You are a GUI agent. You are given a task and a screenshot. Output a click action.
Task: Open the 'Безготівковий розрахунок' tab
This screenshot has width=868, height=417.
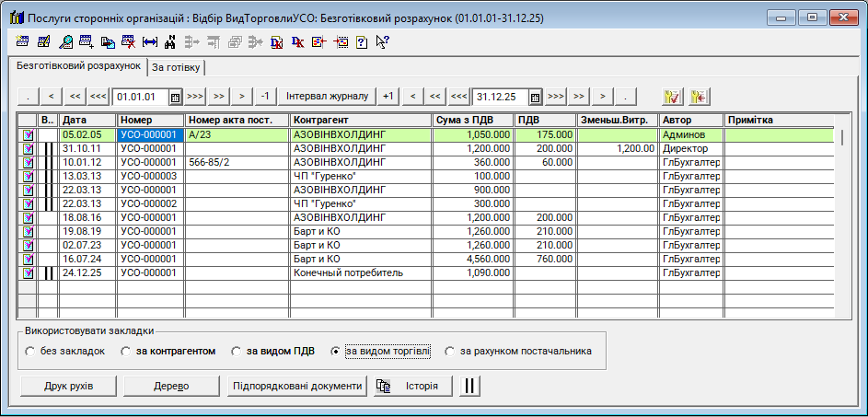78,67
